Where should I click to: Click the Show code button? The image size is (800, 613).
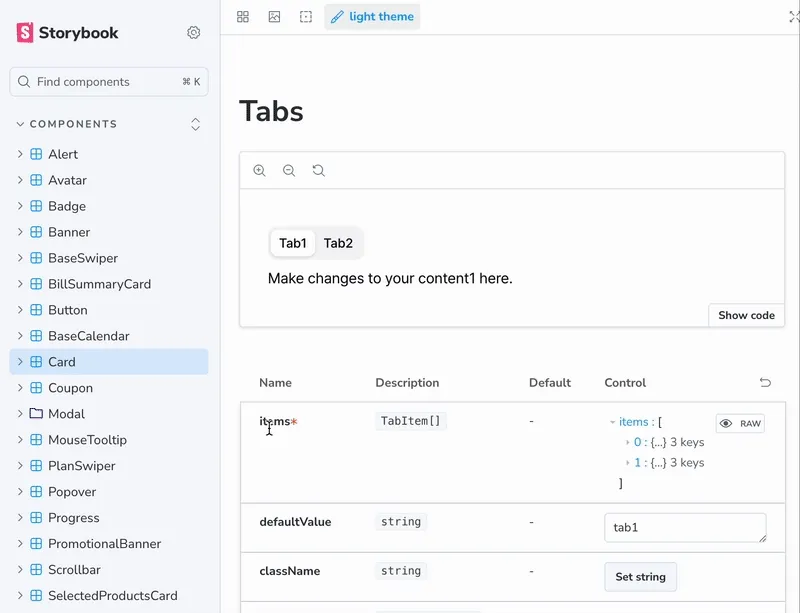746,315
